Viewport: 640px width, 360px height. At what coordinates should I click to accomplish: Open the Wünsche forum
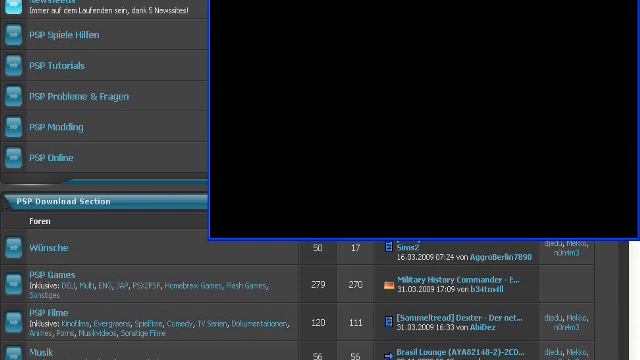point(49,248)
